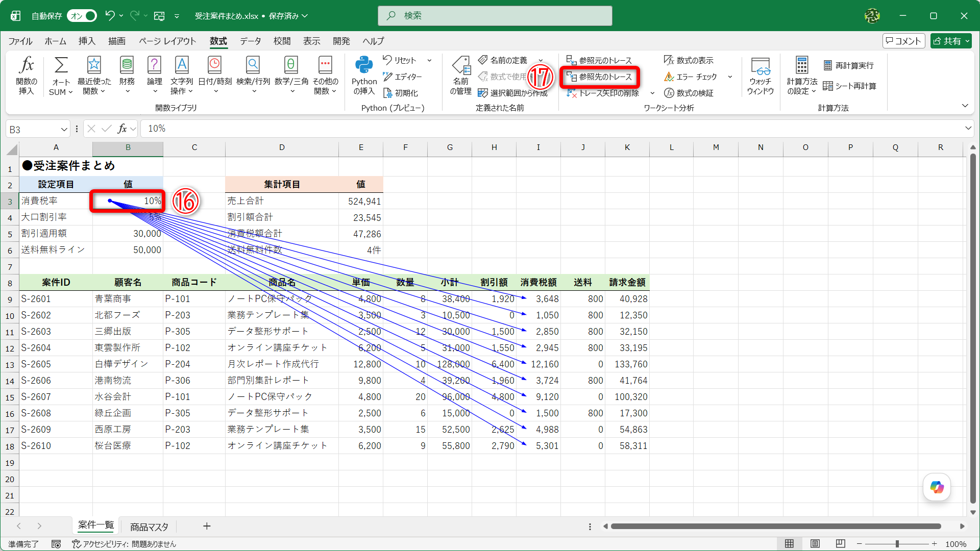Switch to the 挿入 tab
Image resolution: width=980 pixels, height=551 pixels.
pos(87,41)
